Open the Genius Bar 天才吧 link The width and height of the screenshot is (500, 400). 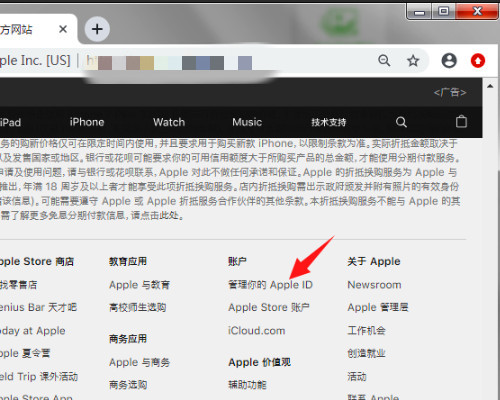38,307
